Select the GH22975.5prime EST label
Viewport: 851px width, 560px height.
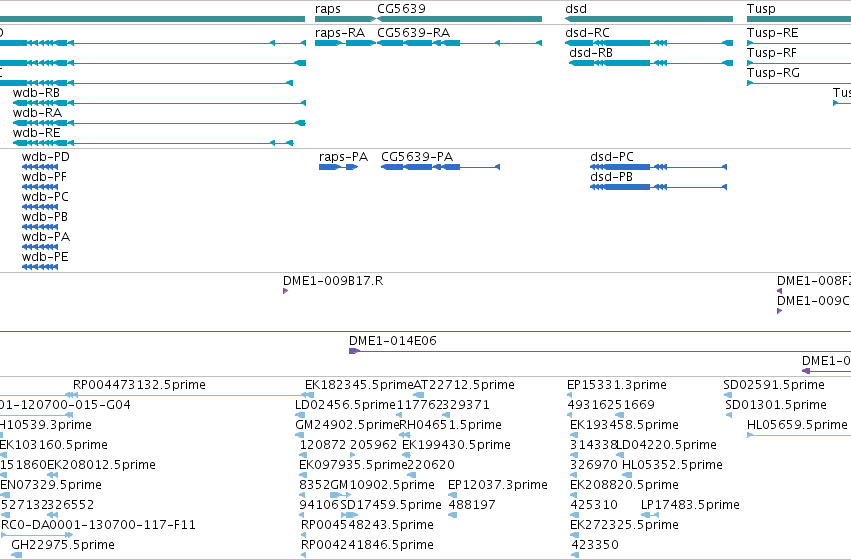pos(63,545)
